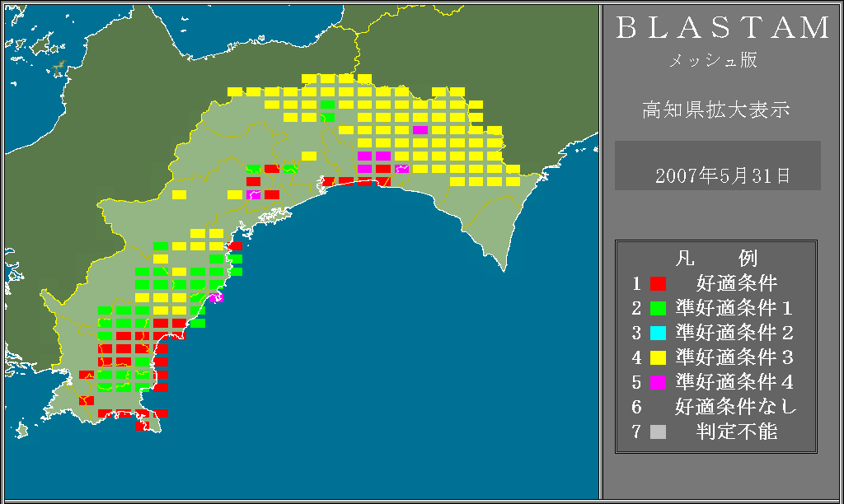Click the 凡例 legend header

pos(715,259)
